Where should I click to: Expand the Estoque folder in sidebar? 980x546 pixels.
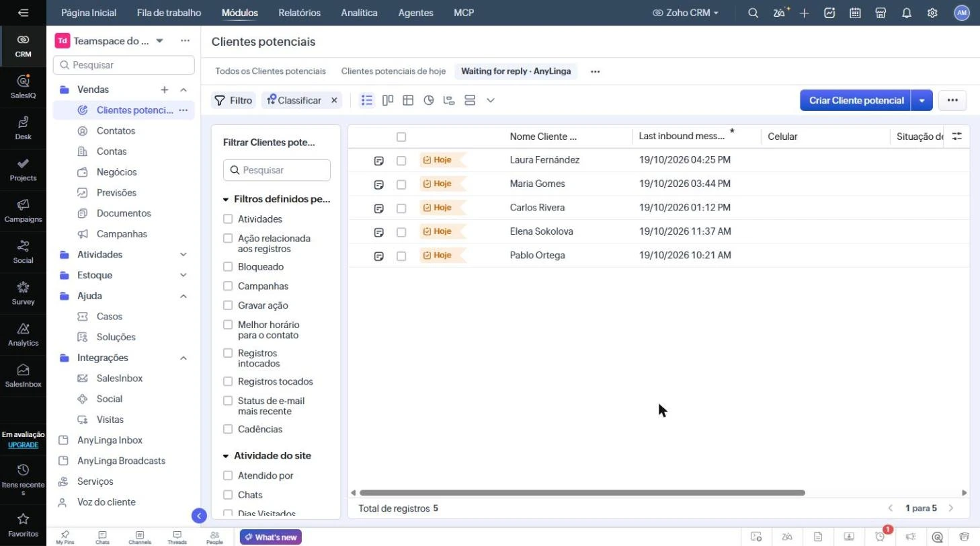click(183, 275)
